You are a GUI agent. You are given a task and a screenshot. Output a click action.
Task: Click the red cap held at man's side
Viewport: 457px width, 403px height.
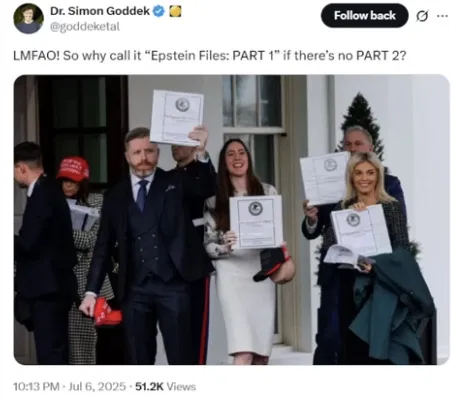click(x=108, y=312)
